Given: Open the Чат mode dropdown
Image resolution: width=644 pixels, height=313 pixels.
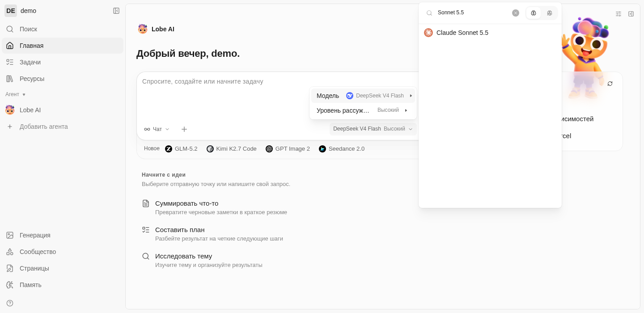Looking at the screenshot, I should tap(157, 129).
